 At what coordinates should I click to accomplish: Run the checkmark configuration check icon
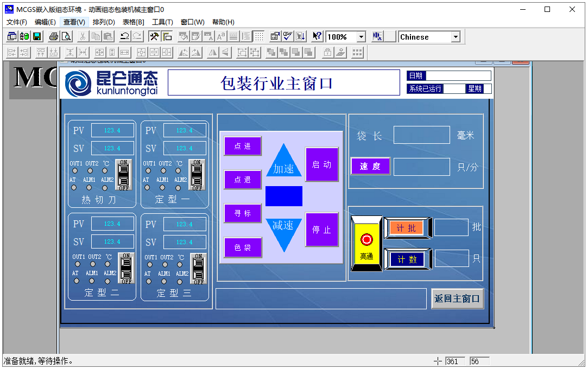[288, 36]
